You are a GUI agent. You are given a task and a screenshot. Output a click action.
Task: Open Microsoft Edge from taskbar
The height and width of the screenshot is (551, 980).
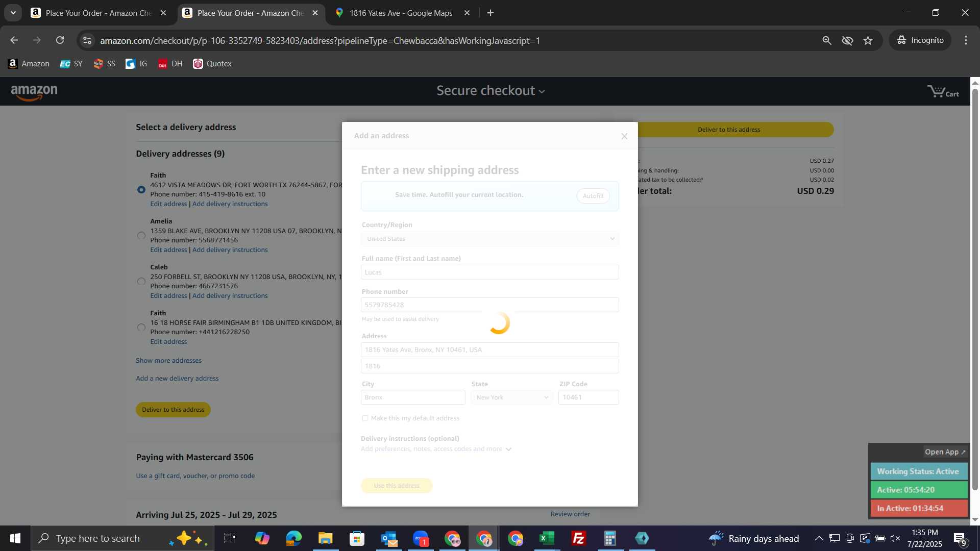[x=293, y=538]
